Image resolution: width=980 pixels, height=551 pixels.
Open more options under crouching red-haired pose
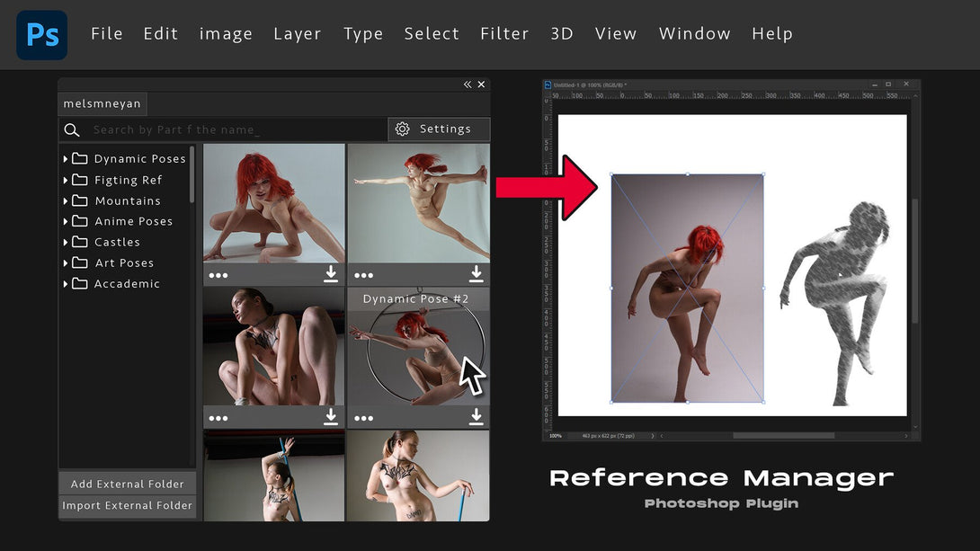click(x=218, y=275)
